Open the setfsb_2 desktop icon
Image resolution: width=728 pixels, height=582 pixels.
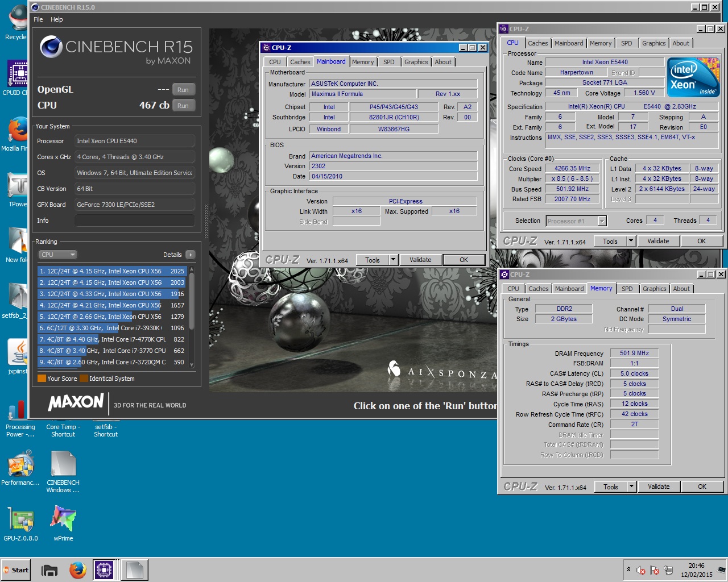15,301
